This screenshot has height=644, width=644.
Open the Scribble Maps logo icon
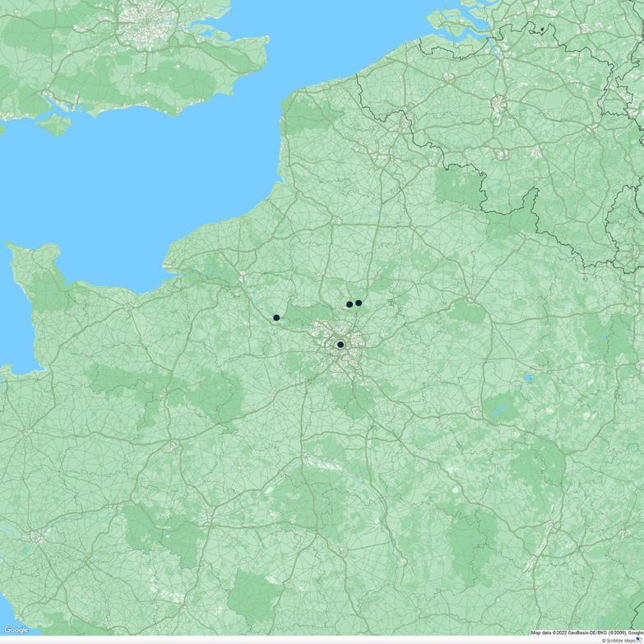[x=639, y=639]
